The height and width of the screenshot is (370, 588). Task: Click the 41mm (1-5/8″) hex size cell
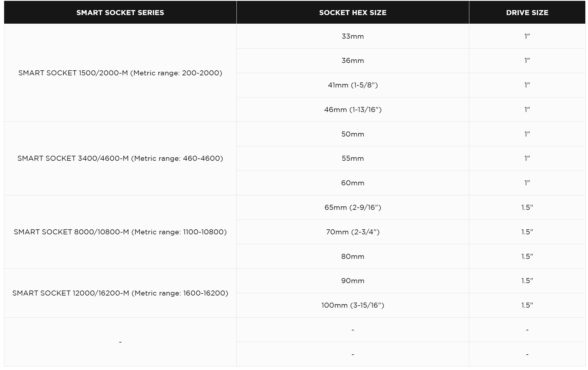coord(353,85)
